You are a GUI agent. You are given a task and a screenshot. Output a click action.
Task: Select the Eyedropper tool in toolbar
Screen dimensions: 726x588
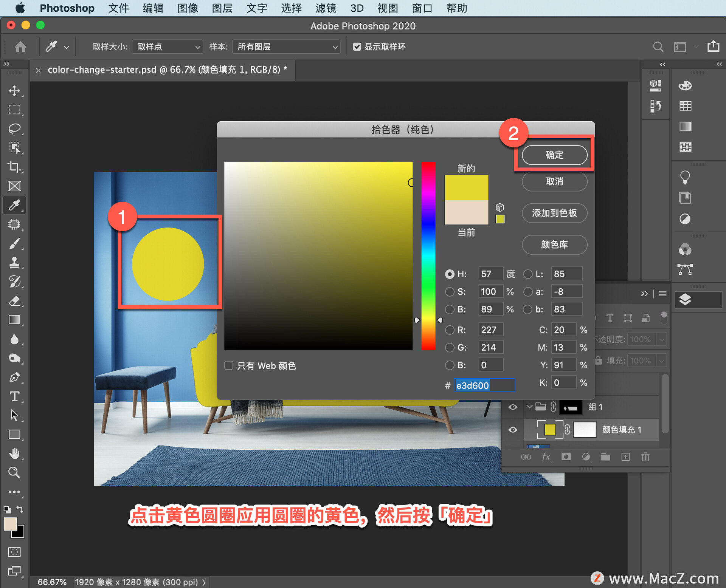pos(14,205)
